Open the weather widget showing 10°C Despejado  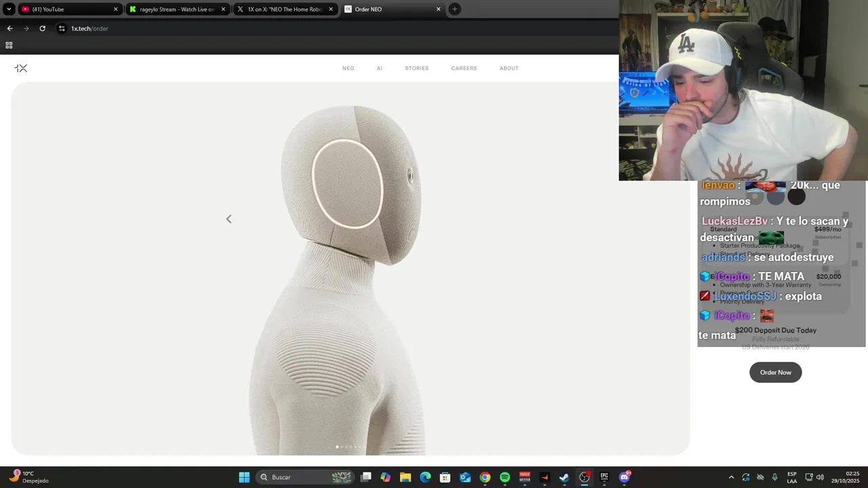[x=29, y=477]
